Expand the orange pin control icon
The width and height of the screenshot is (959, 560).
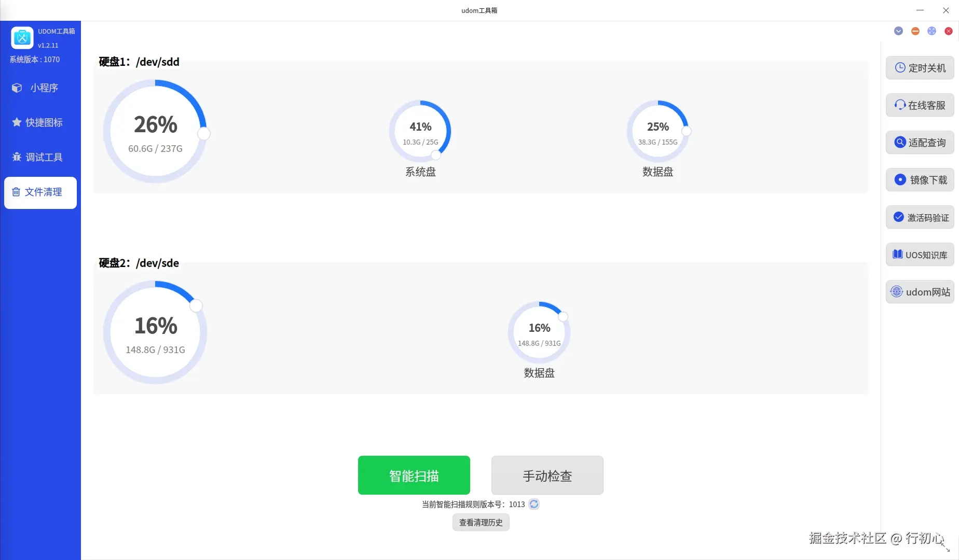pos(915,31)
